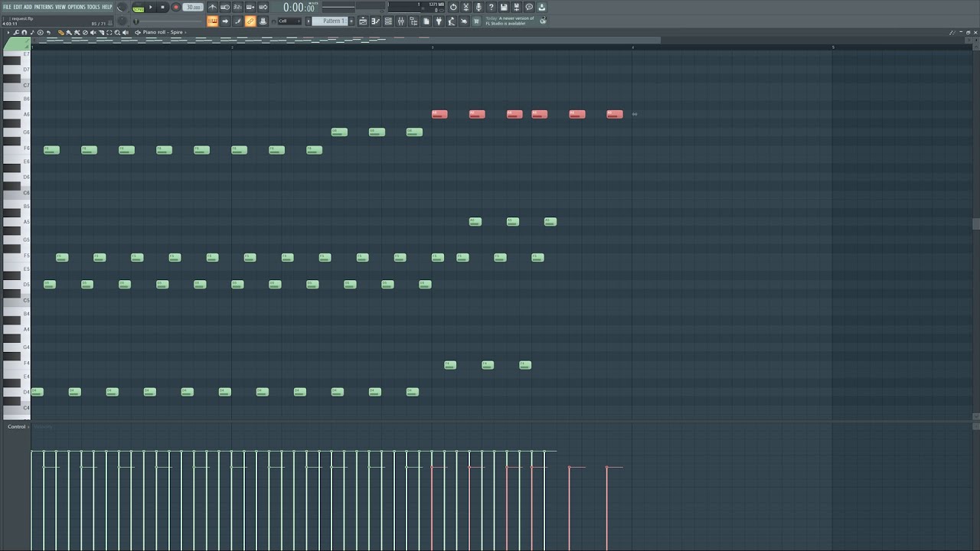Stop playback with the Stop button
The height and width of the screenshot is (551, 980).
coord(162,7)
